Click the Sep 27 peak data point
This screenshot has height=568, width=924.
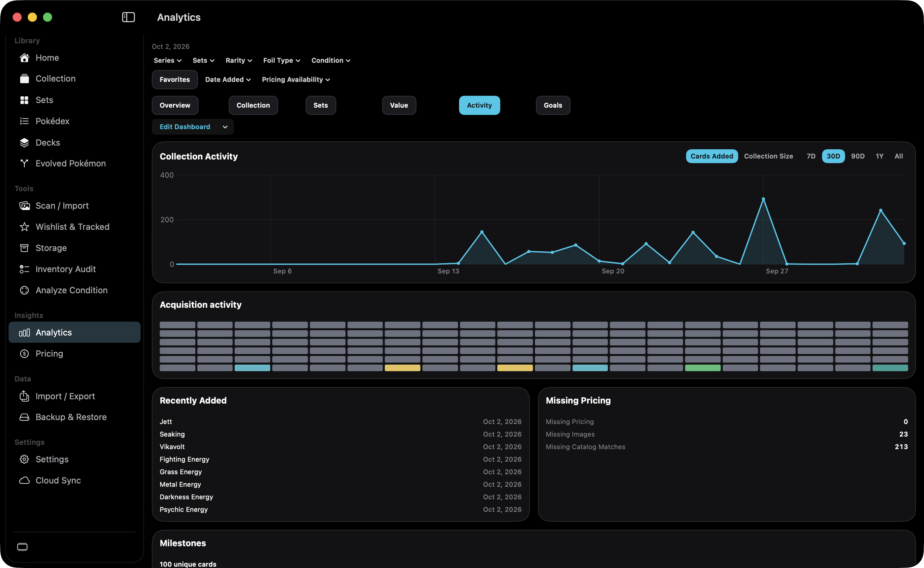[x=763, y=199]
